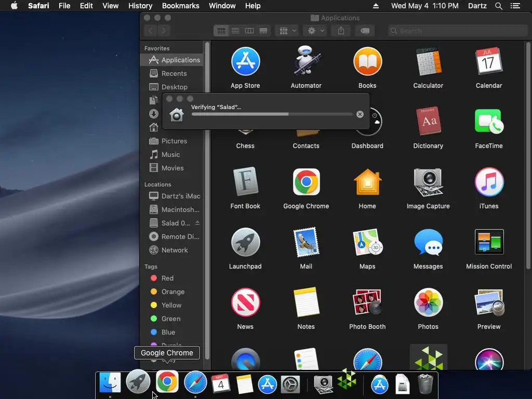Switch Finder to list view
This screenshot has width=532, height=399.
pos(235,31)
